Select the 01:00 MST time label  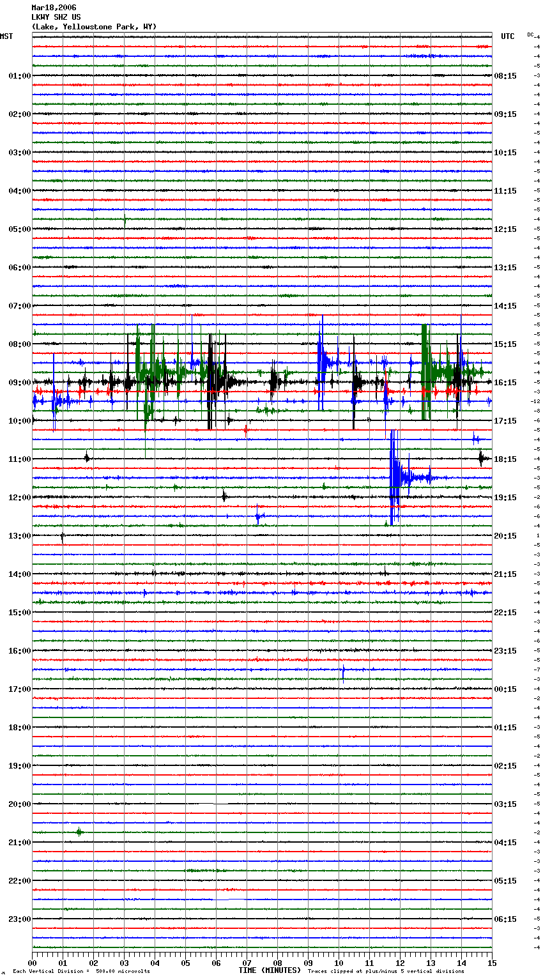20,76
